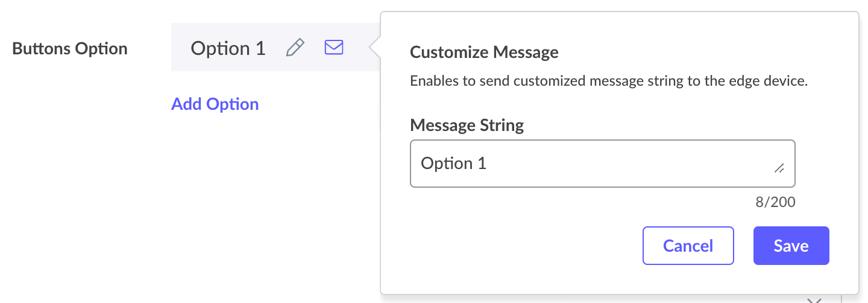The image size is (868, 303).
Task: Click the Message String field label
Action: [467, 126]
